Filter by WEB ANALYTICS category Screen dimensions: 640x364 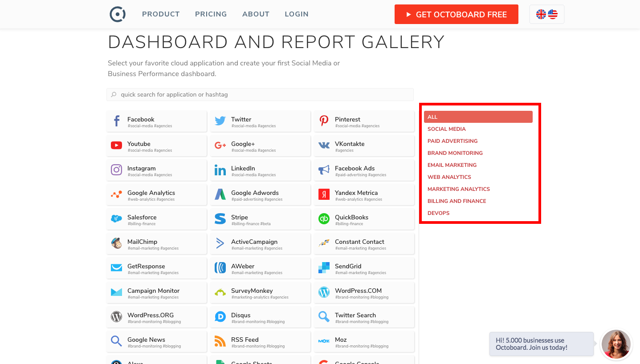click(x=449, y=177)
